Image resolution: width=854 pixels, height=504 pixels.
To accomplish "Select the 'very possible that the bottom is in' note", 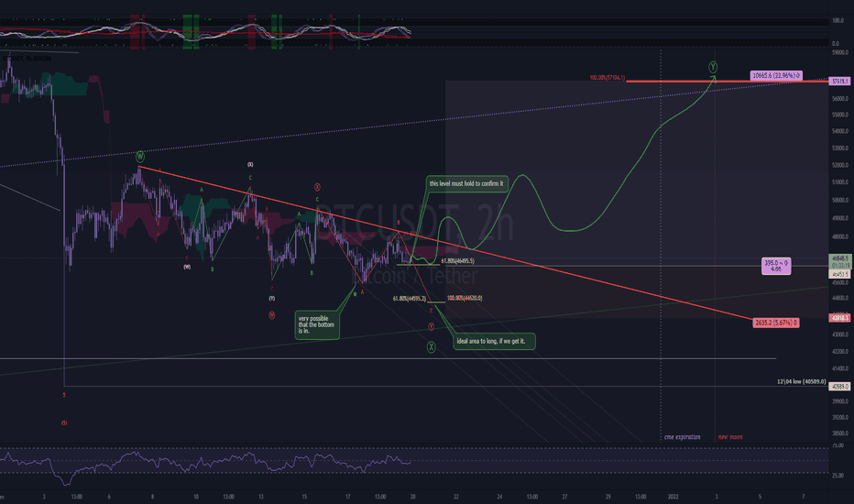I will (x=317, y=324).
